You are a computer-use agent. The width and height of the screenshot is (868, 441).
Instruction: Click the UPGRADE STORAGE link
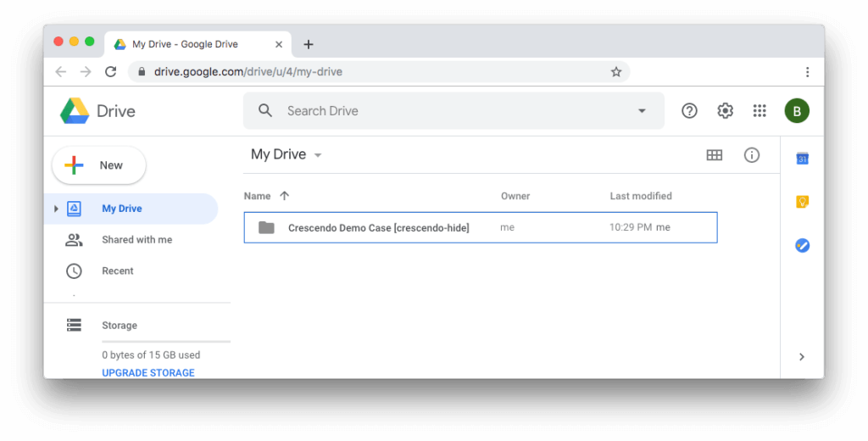coord(148,373)
